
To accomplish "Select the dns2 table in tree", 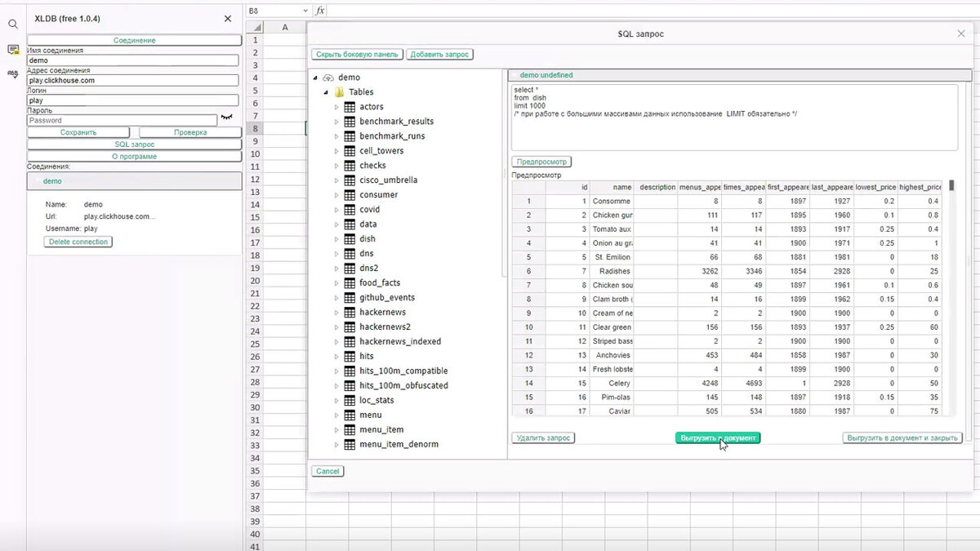I will (x=369, y=269).
